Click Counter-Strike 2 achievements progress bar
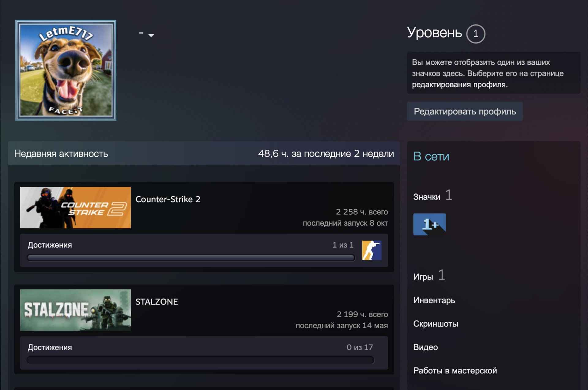588x390 pixels. (191, 258)
